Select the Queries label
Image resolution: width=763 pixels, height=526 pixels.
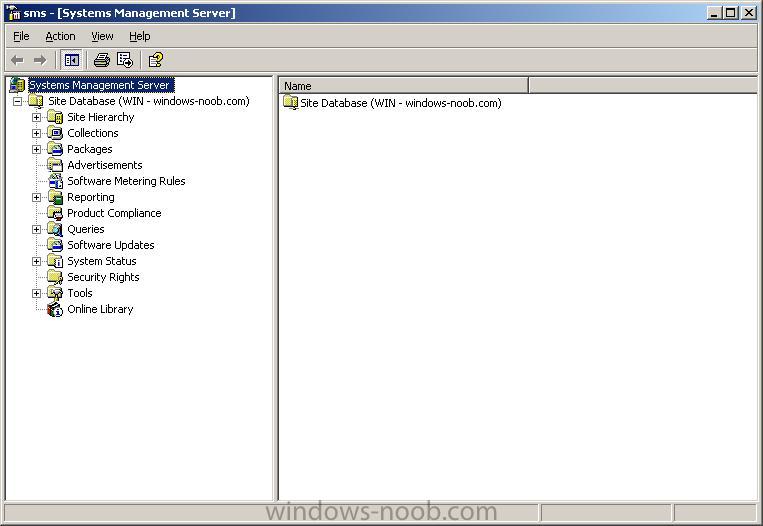86,229
